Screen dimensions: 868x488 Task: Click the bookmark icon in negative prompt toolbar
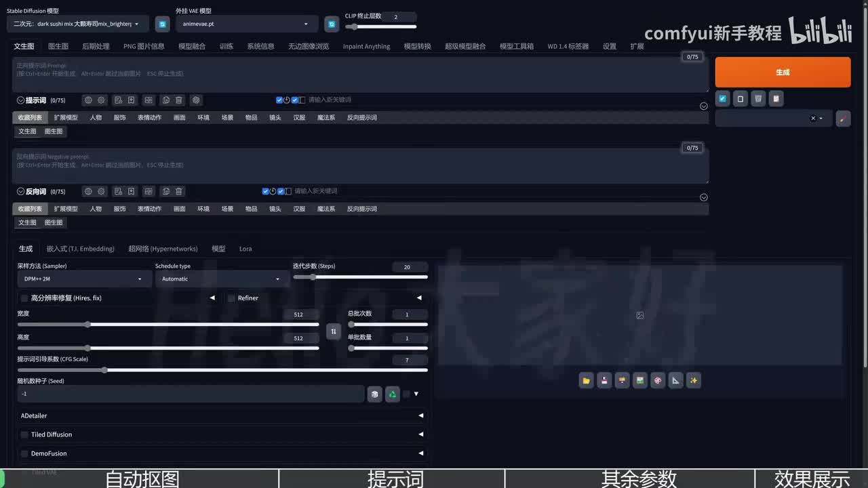click(x=131, y=192)
